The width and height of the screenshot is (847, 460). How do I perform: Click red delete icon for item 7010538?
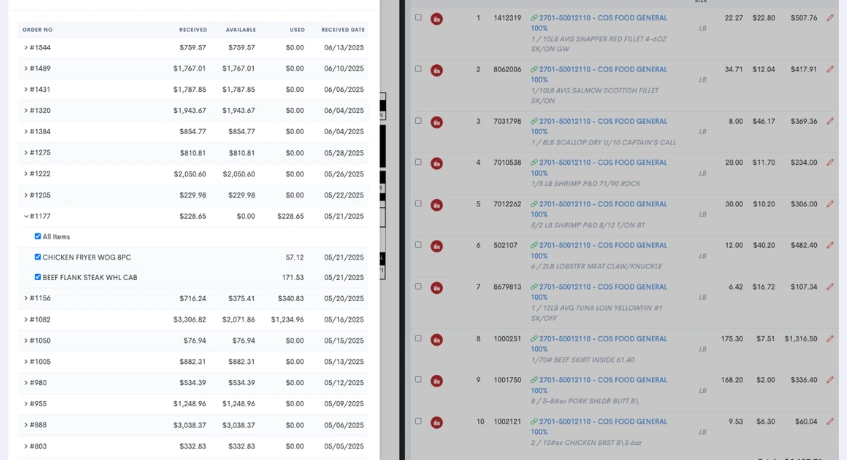[x=436, y=163]
